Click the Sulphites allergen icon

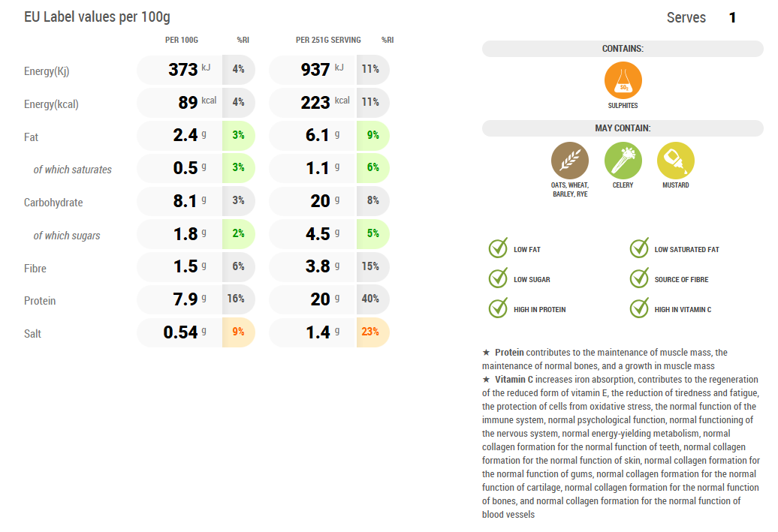tap(623, 80)
